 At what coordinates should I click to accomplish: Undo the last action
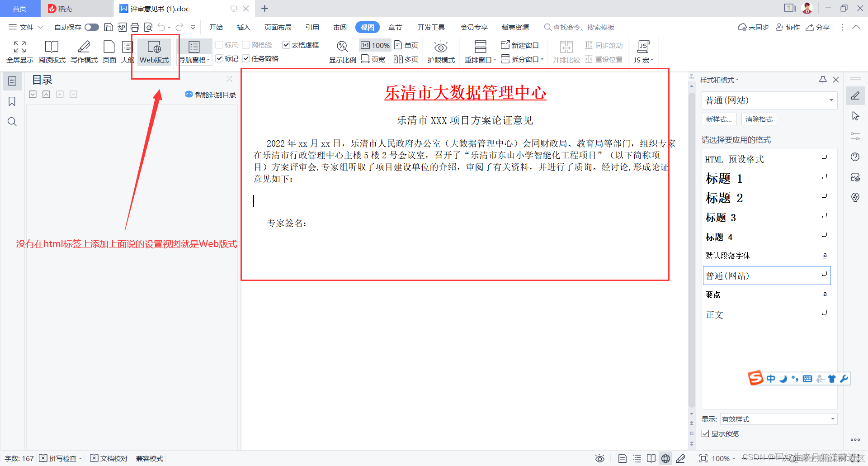(161, 27)
